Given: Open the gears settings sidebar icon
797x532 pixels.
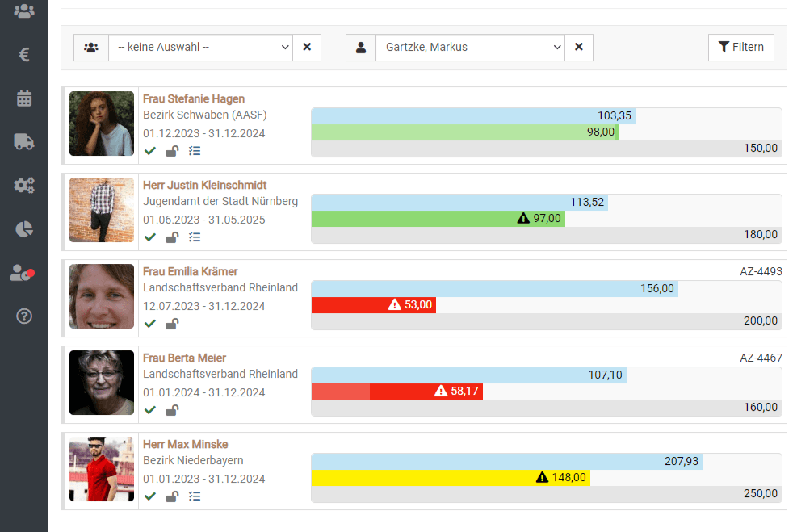Looking at the screenshot, I should click(24, 186).
